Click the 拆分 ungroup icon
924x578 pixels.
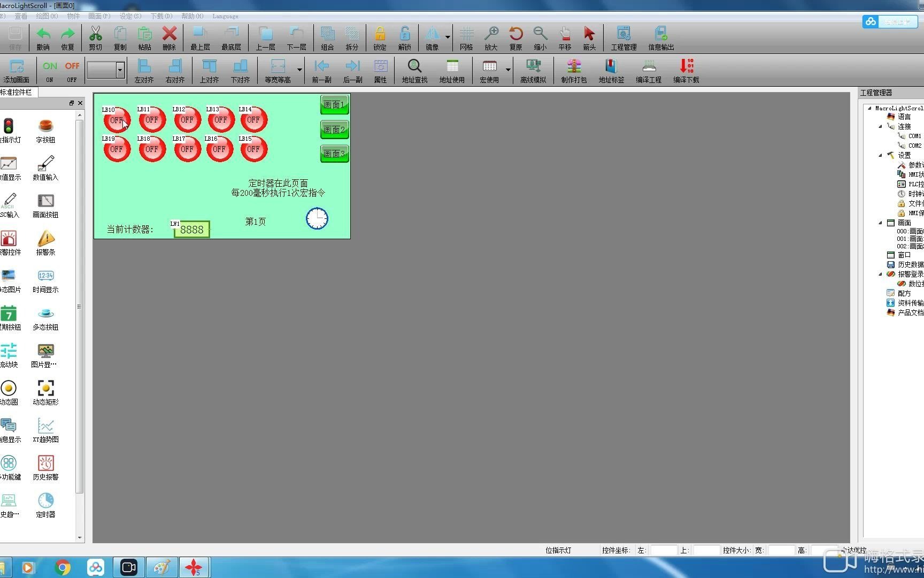[x=352, y=38]
